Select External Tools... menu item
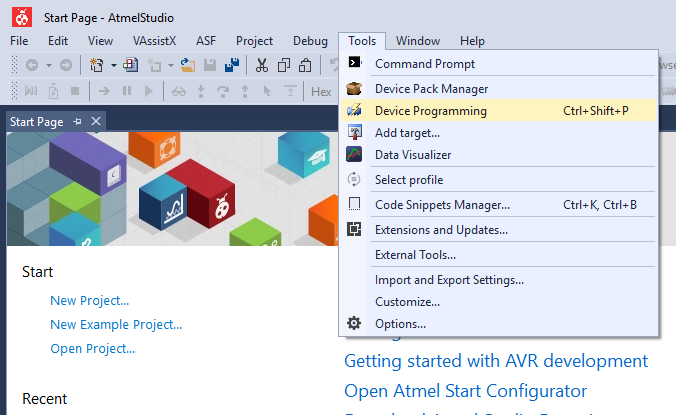This screenshot has width=676, height=415. (499, 255)
